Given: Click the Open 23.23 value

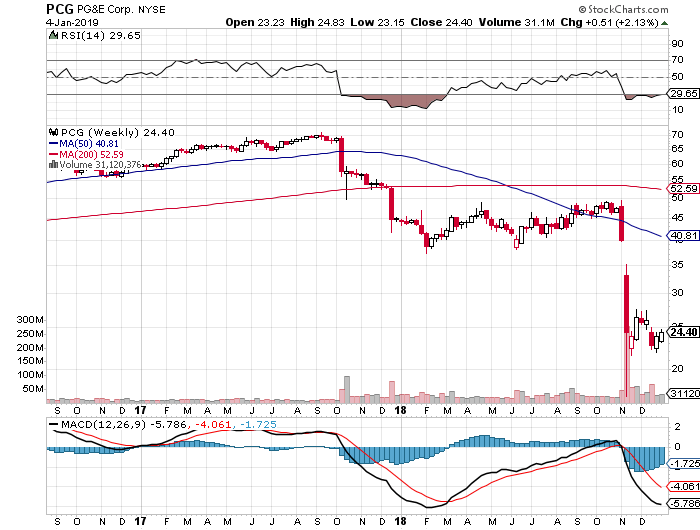Looking at the screenshot, I should (x=254, y=22).
